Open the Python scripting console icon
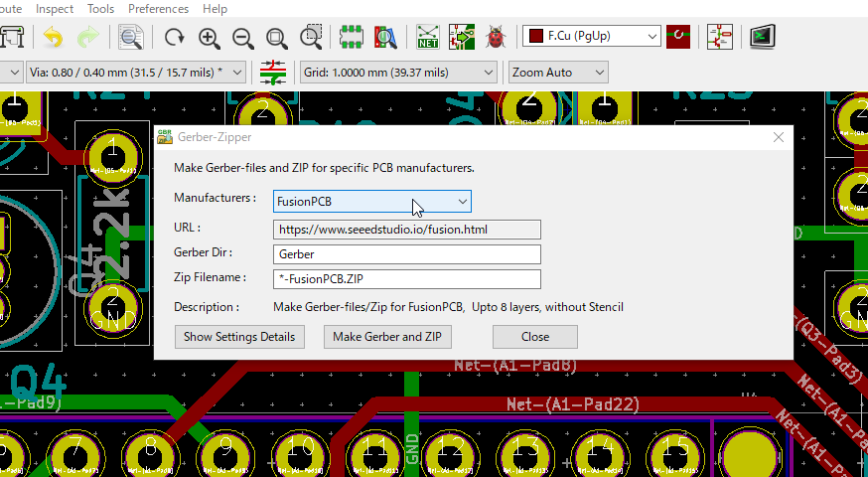Image resolution: width=868 pixels, height=477 pixels. pyautogui.click(x=763, y=37)
